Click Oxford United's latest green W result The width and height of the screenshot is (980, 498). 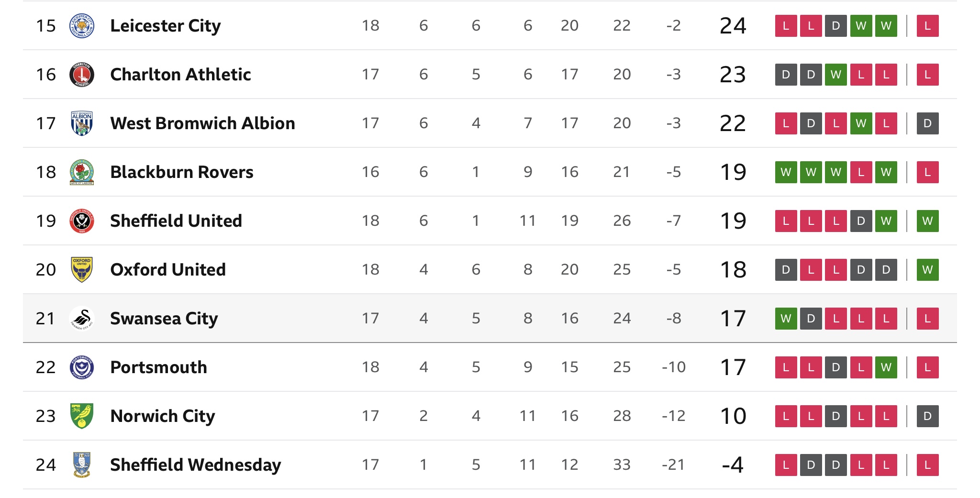pyautogui.click(x=927, y=270)
